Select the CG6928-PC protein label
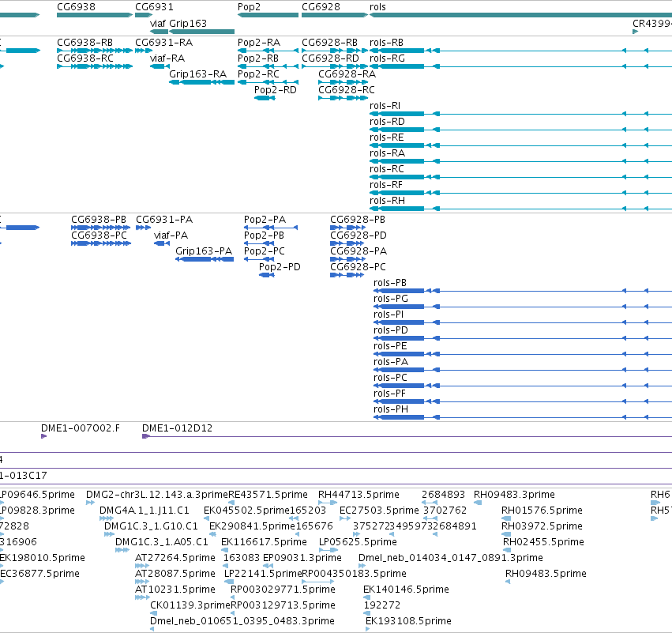 pos(358,267)
